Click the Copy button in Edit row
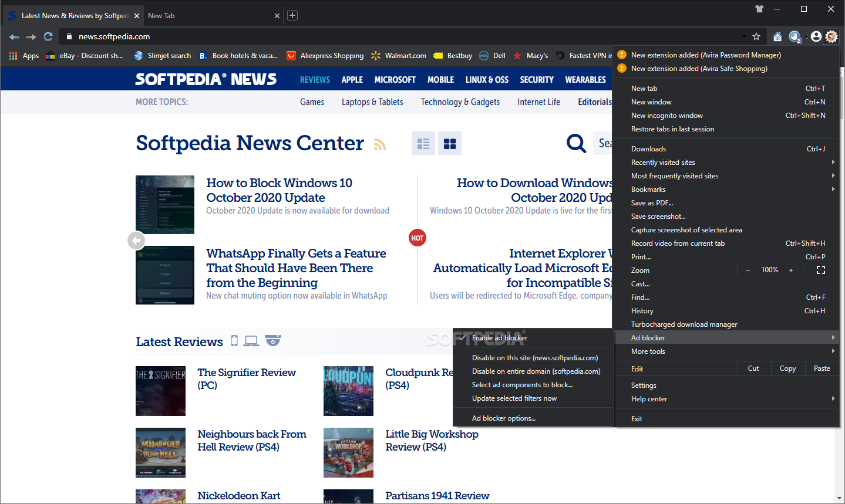Screen dimensions: 845x504 [787, 368]
